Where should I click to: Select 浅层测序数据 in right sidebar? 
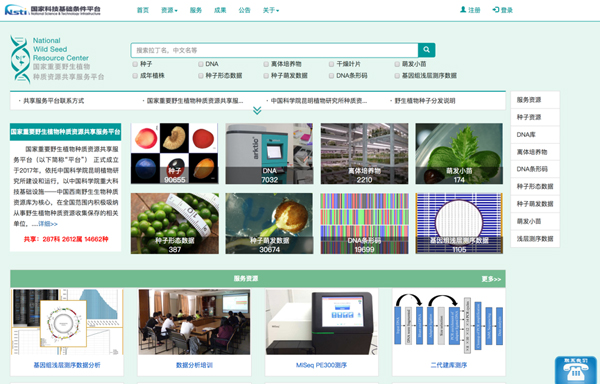click(x=535, y=239)
